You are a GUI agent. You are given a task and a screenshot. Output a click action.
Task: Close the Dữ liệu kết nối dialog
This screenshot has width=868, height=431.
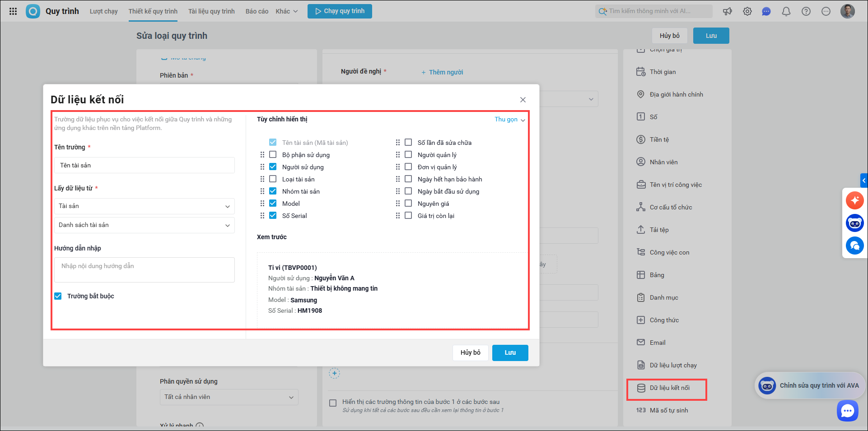[523, 100]
